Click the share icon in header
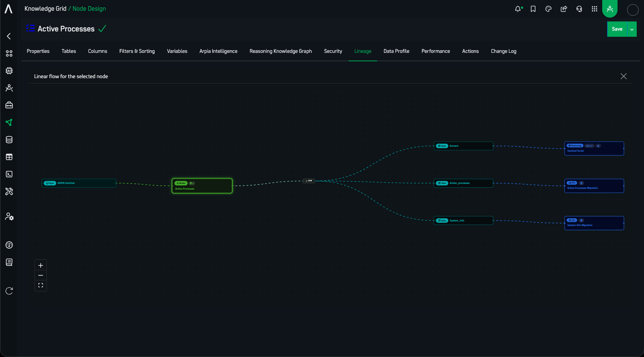This screenshot has width=644, height=357. coord(564,9)
